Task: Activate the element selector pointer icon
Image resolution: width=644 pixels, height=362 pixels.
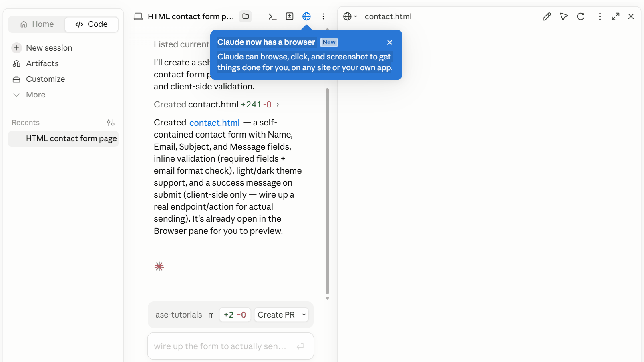Action: click(x=563, y=16)
